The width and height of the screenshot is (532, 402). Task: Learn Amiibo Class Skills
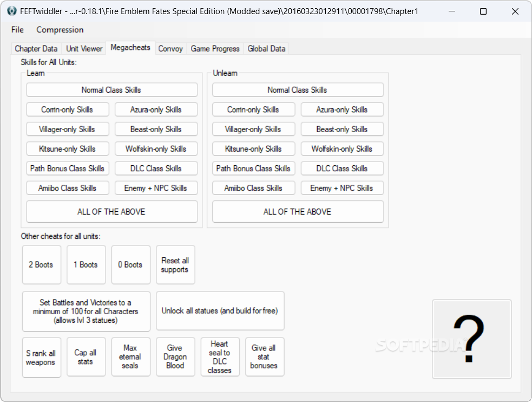pos(68,188)
